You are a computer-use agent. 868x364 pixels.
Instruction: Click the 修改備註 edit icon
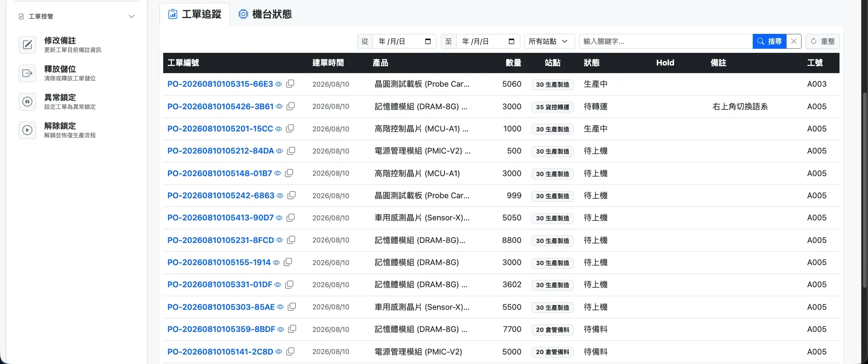tap(27, 45)
